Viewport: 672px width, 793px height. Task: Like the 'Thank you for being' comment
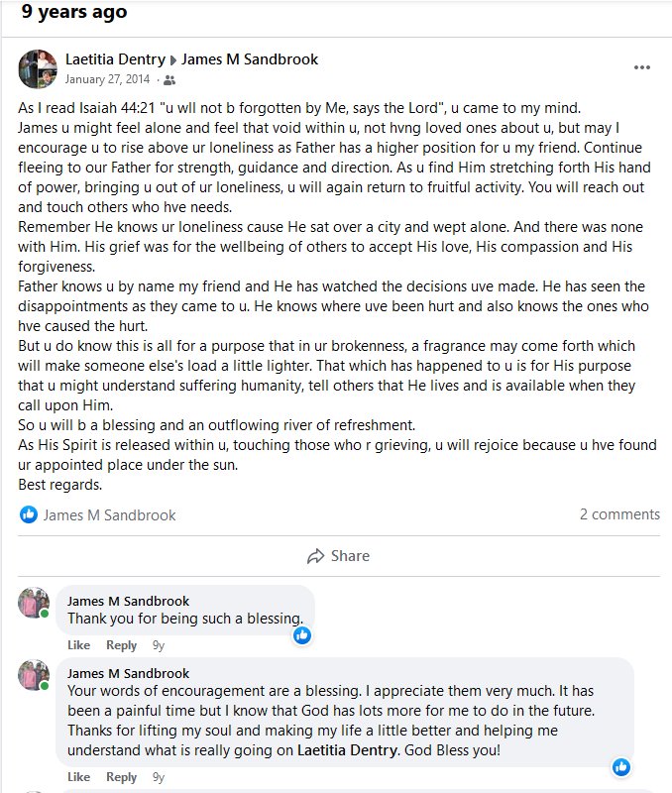[78, 645]
